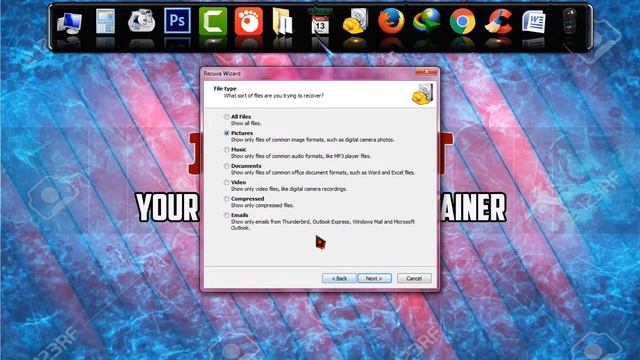Close the Recuva Wizard window
The width and height of the screenshot is (640, 360).
pos(426,72)
